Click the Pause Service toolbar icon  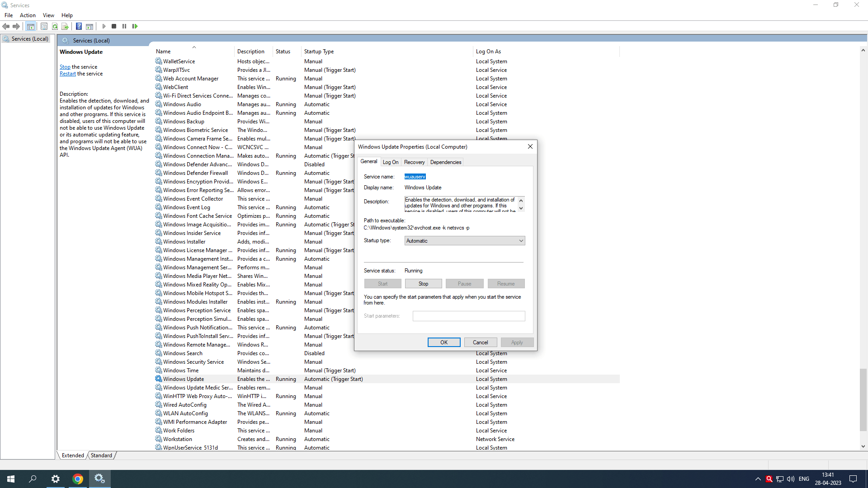point(124,26)
